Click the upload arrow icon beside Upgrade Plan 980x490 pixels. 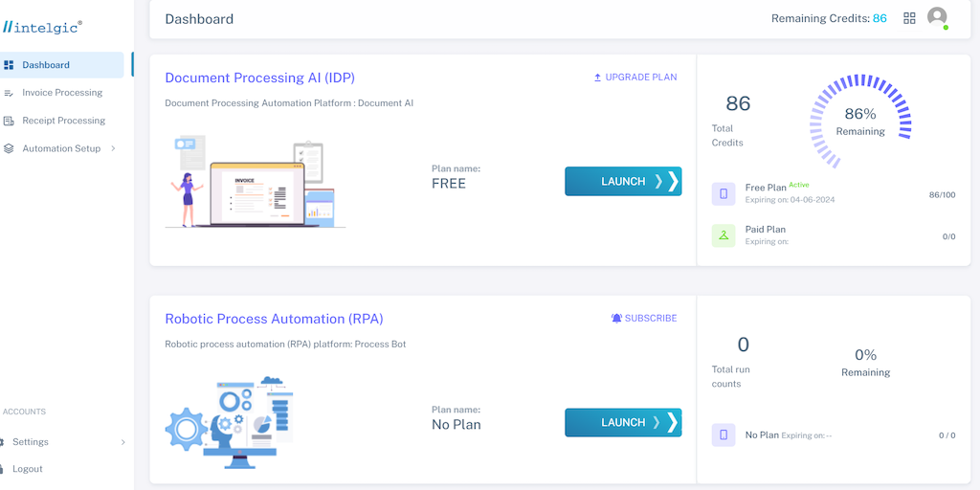click(597, 78)
